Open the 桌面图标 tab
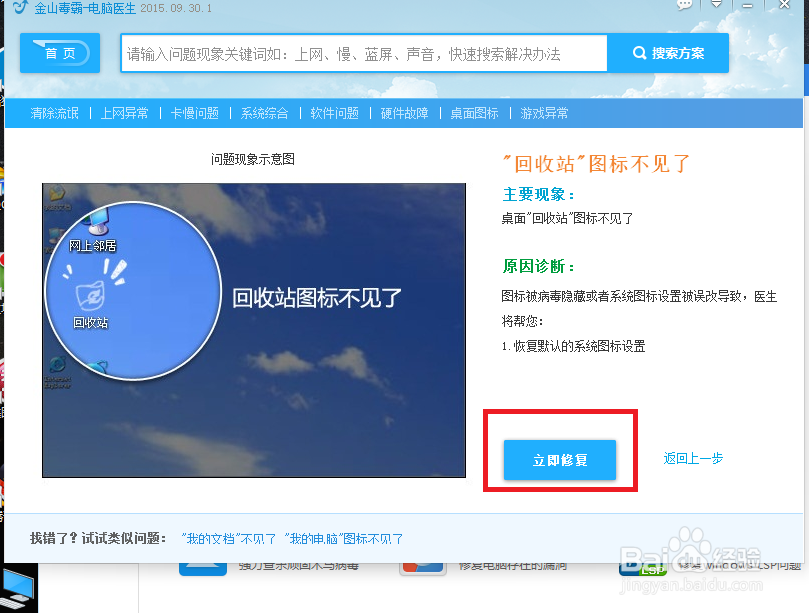809x613 pixels. (x=474, y=113)
